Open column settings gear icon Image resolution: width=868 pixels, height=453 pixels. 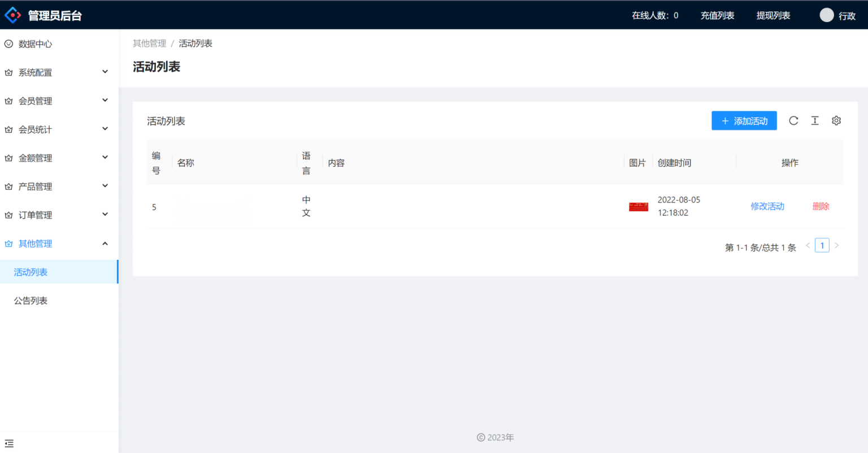836,121
